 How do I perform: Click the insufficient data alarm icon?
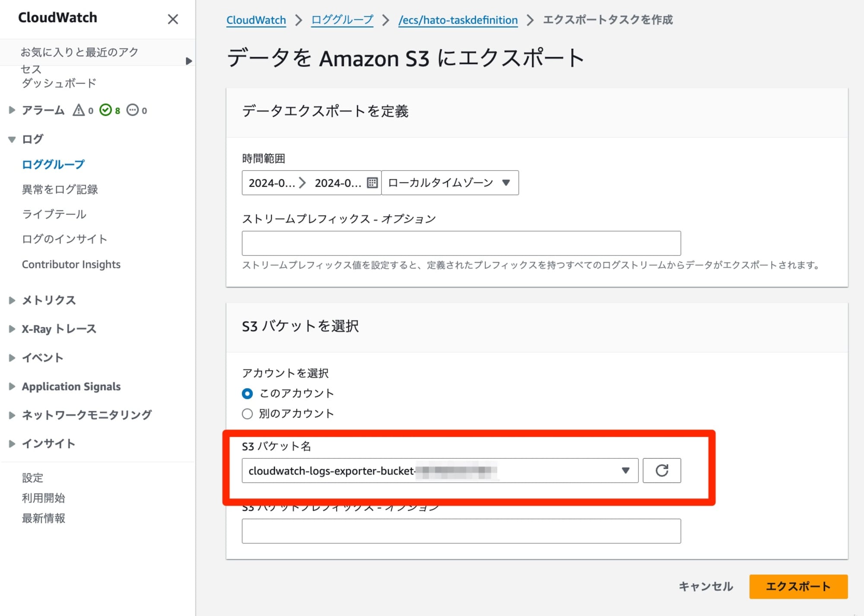pyautogui.click(x=132, y=110)
